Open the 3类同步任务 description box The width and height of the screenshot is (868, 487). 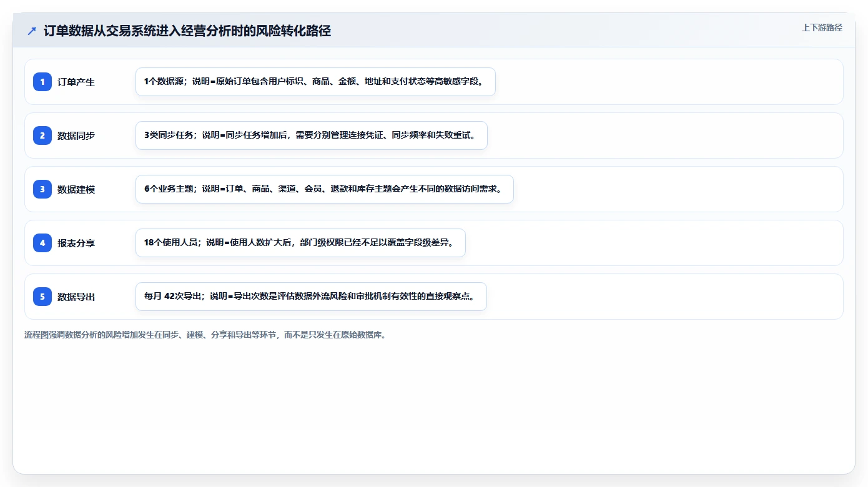point(311,135)
